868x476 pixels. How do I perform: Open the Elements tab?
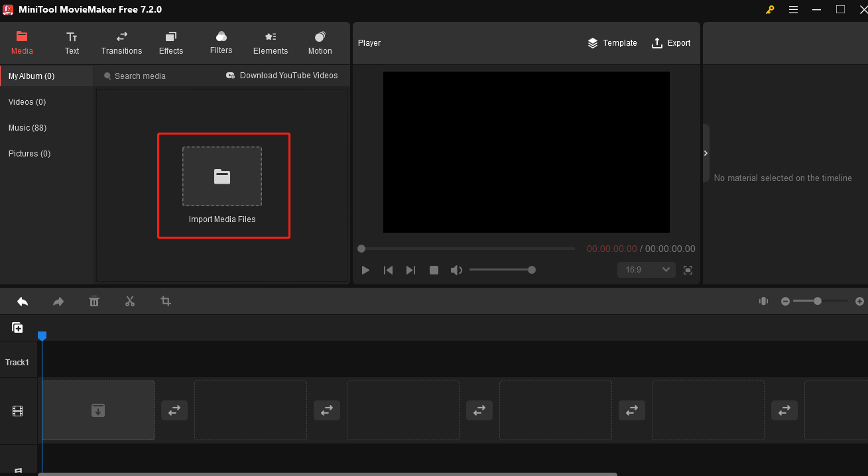click(x=271, y=43)
